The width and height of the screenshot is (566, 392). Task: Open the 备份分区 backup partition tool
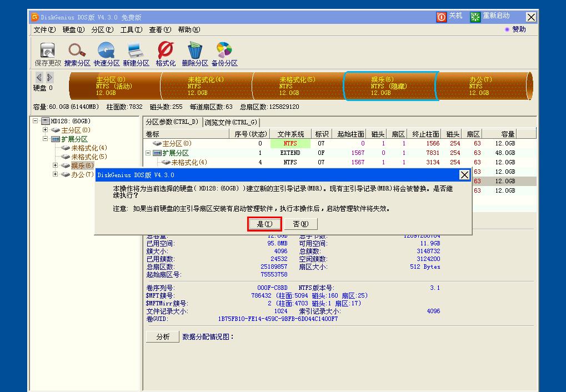(x=224, y=54)
